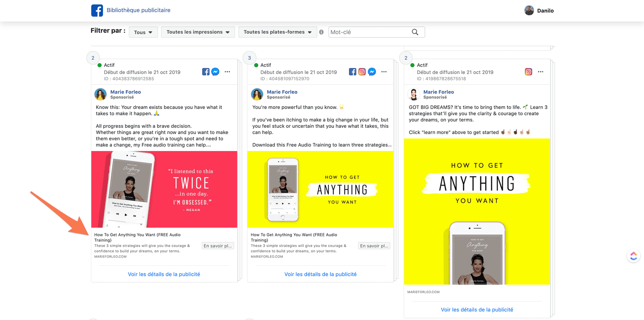
Task: Click the magnifying glass search icon
Action: [x=415, y=32]
